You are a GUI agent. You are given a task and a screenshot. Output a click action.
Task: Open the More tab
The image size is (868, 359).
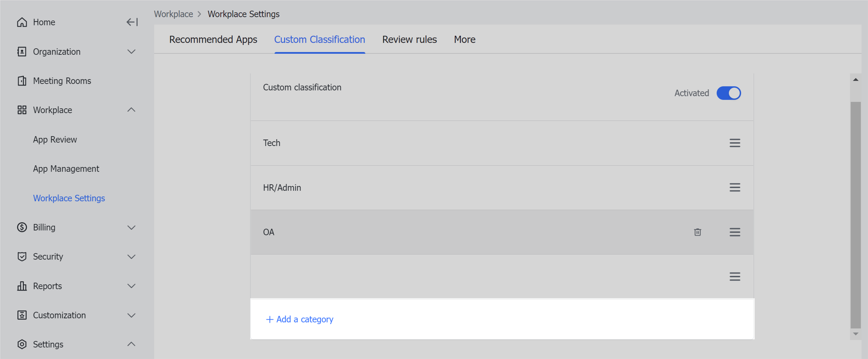click(x=464, y=39)
